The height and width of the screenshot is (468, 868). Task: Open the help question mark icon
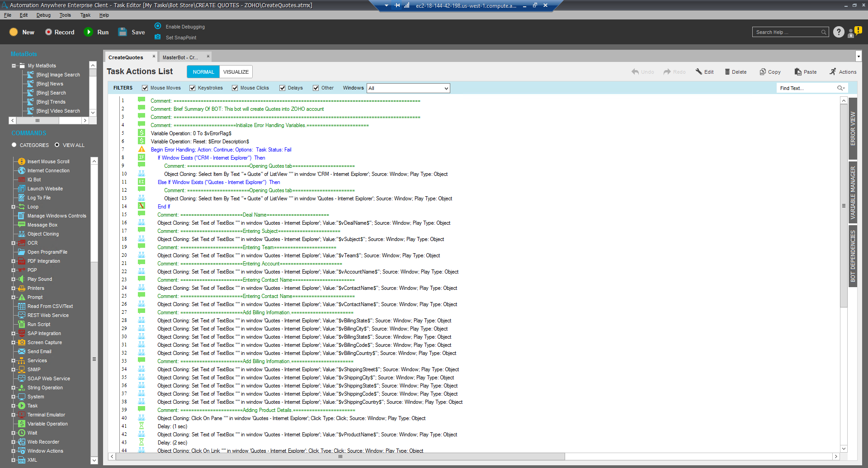tap(839, 32)
